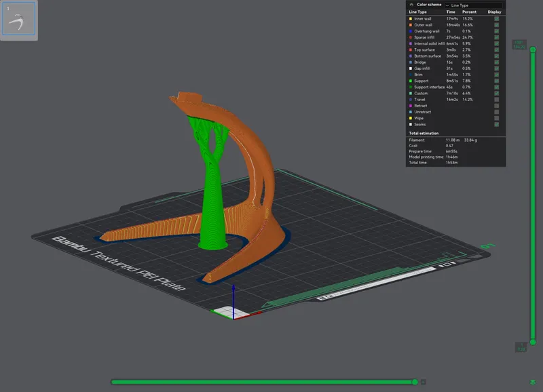Show Retract points with checkbox

[x=497, y=106]
